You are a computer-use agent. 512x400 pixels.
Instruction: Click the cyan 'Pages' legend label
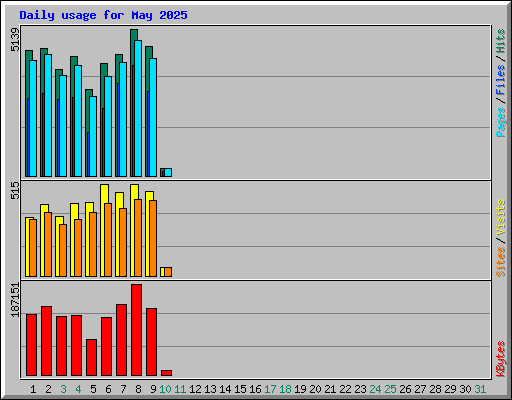[x=500, y=122]
